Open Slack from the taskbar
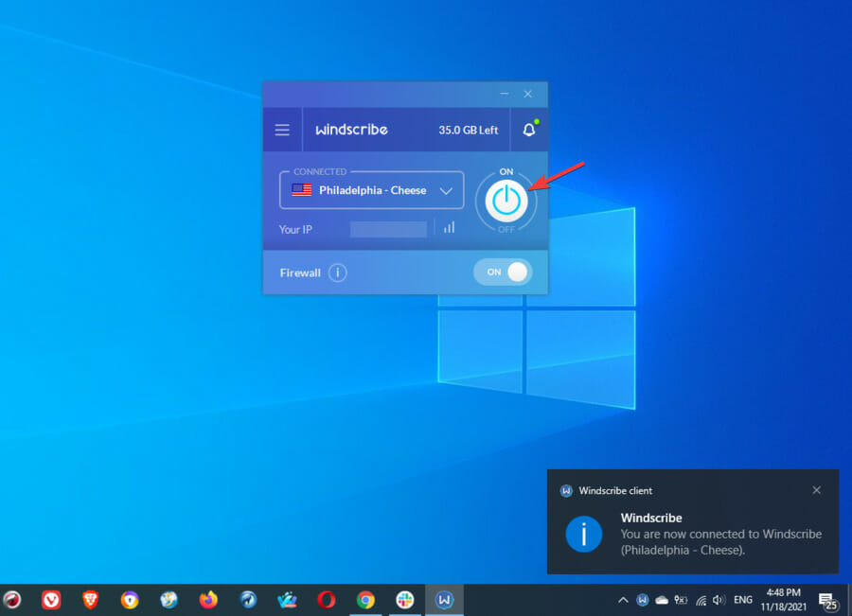The width and height of the screenshot is (852, 616). click(x=404, y=599)
